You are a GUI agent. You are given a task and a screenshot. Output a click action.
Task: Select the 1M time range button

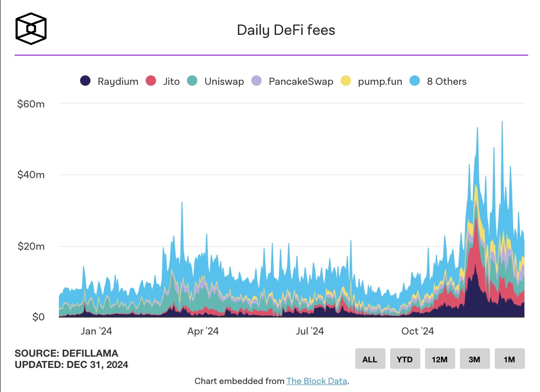[x=510, y=359]
